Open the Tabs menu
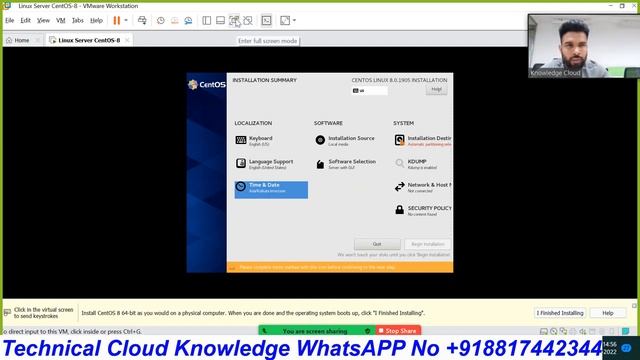This screenshot has height=360, width=640. point(78,20)
